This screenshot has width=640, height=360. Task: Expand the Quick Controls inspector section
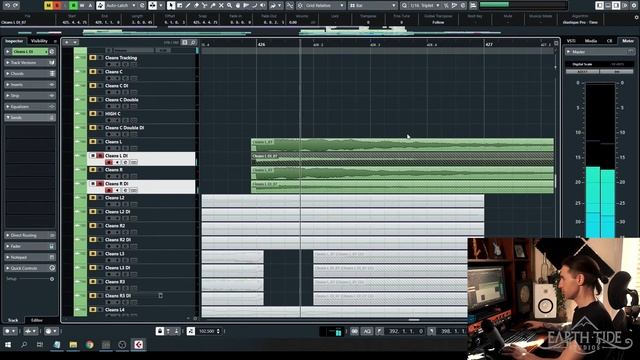[x=30, y=268]
